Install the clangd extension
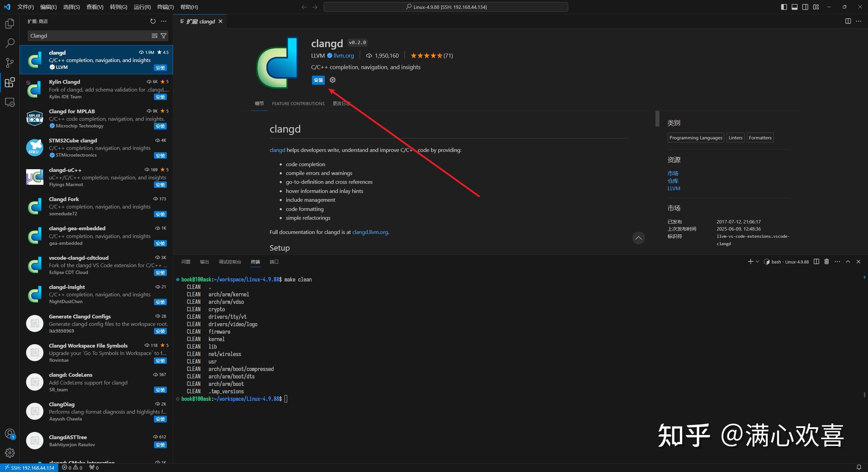868x472 pixels. point(317,80)
